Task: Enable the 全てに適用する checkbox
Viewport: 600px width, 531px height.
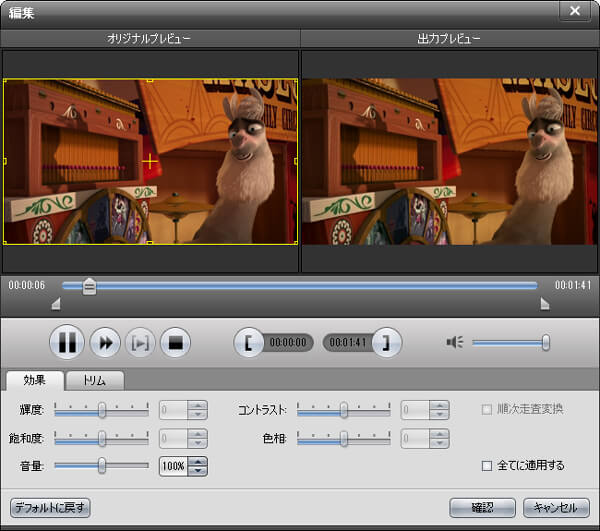Action: point(487,466)
